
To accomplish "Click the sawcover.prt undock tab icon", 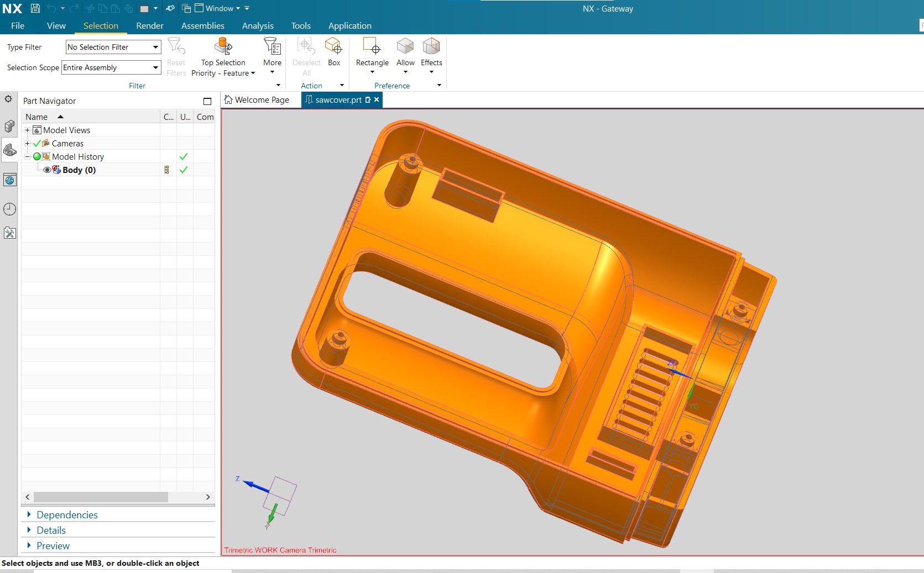I will tap(368, 99).
